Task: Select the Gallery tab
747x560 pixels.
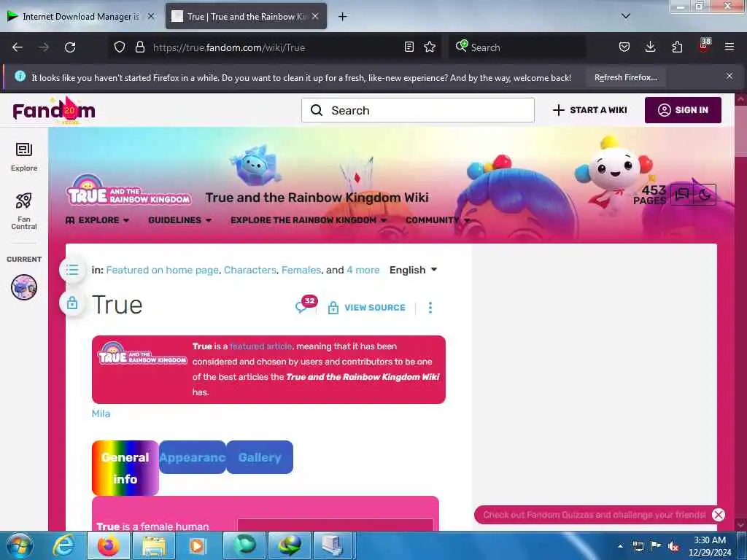Action: pos(260,457)
